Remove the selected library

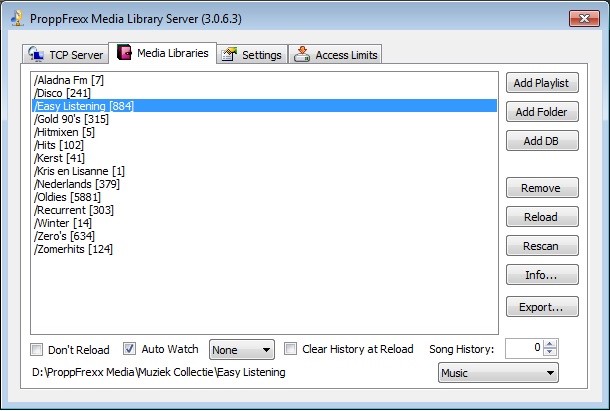[x=542, y=188]
